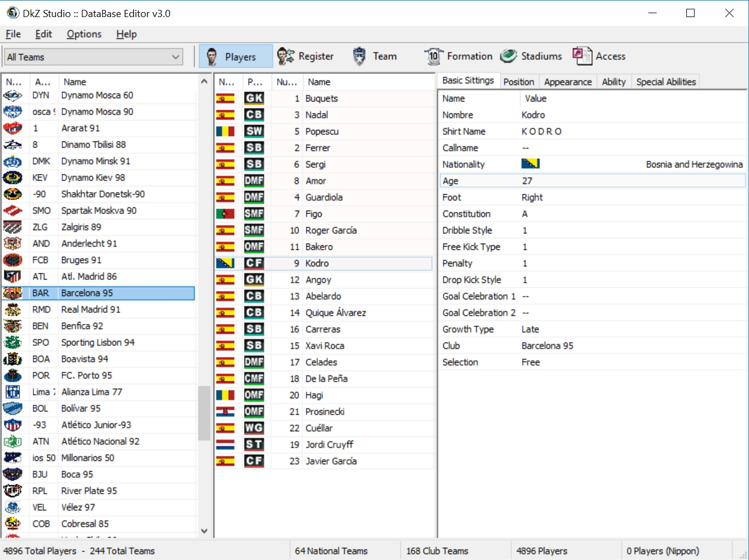Click the GK position badge for Buquets

point(254,98)
